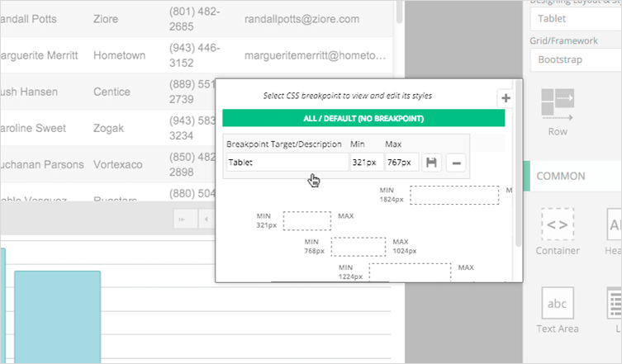The image size is (622, 364).
Task: Click the Hometown company cell
Action: point(120,55)
